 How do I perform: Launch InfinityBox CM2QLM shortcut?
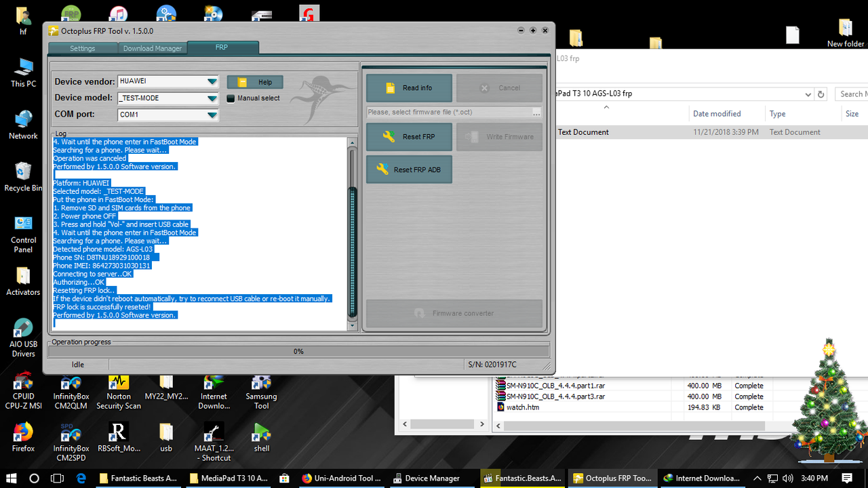pyautogui.click(x=71, y=390)
